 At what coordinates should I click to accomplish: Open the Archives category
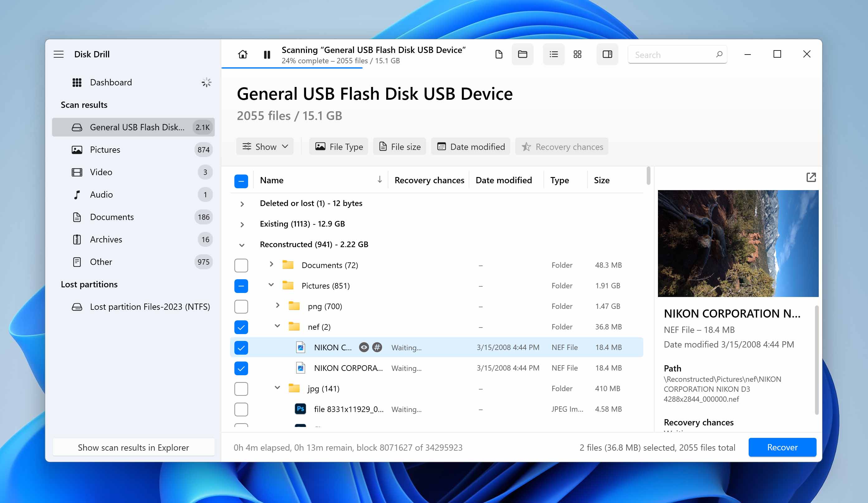133,239
